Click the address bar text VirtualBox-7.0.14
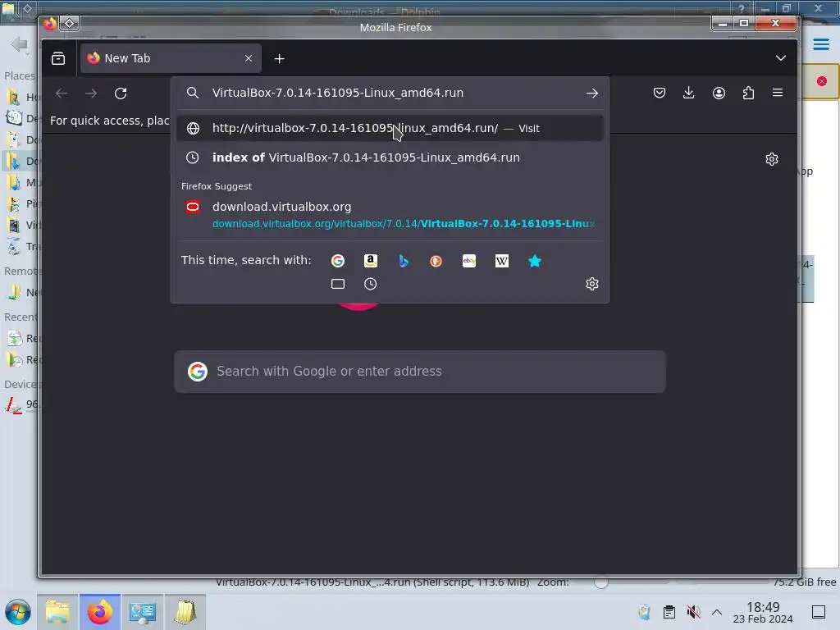Screen dimensions: 840x630 pyautogui.click(x=337, y=93)
